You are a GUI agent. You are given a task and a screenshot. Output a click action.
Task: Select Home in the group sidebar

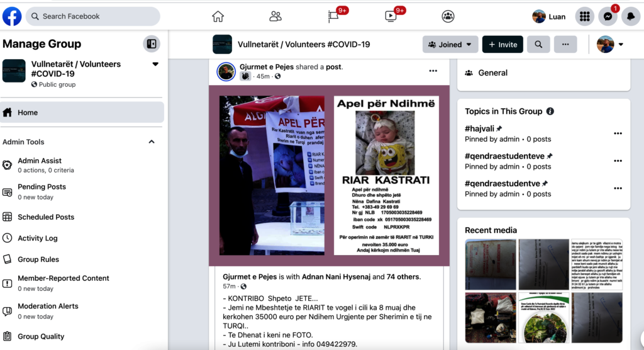[x=82, y=112]
